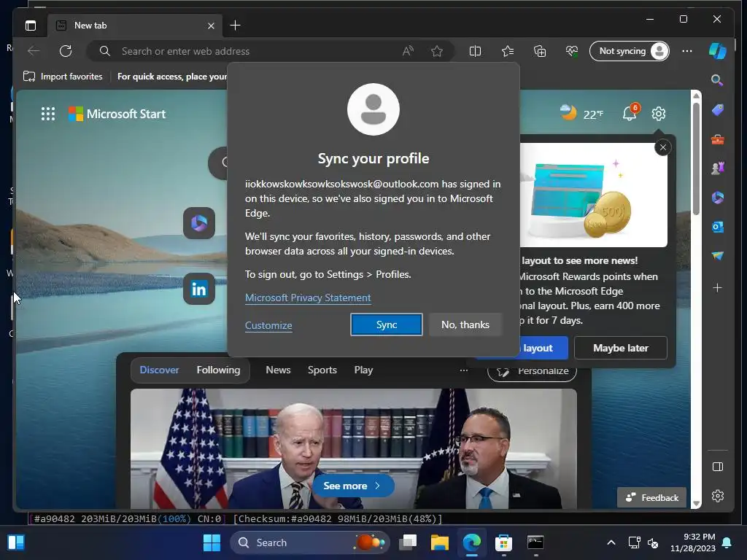Viewport: 747px width, 560px height.
Task: Open File Explorer from taskbar
Action: pos(440,542)
